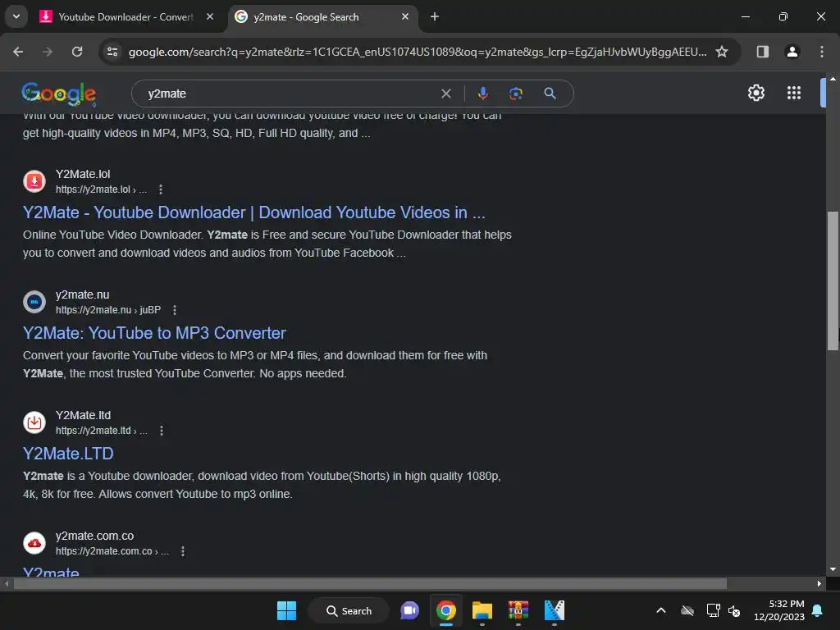This screenshot has width=840, height=630.
Task: Show hidden system tray icons
Action: (x=661, y=610)
